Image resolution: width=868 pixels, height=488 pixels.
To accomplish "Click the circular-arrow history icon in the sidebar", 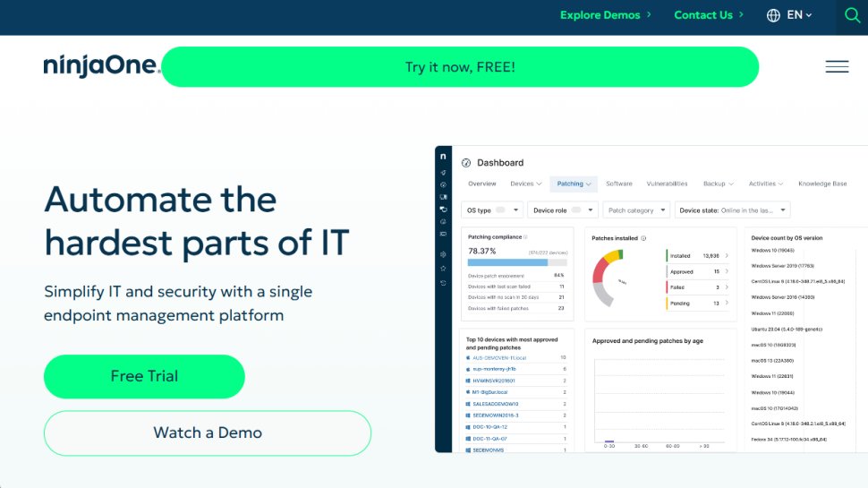I will (443, 282).
